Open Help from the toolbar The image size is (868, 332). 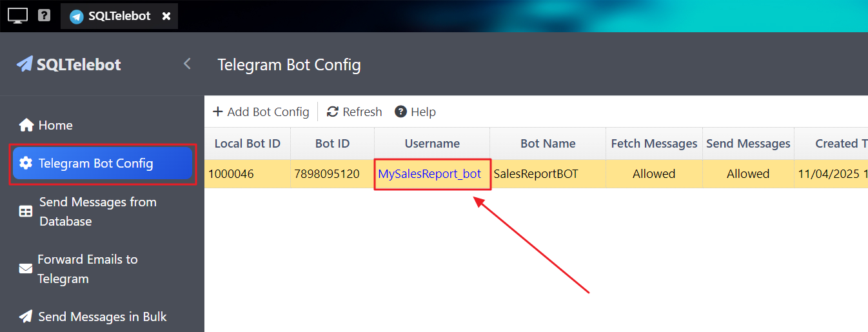pos(415,112)
